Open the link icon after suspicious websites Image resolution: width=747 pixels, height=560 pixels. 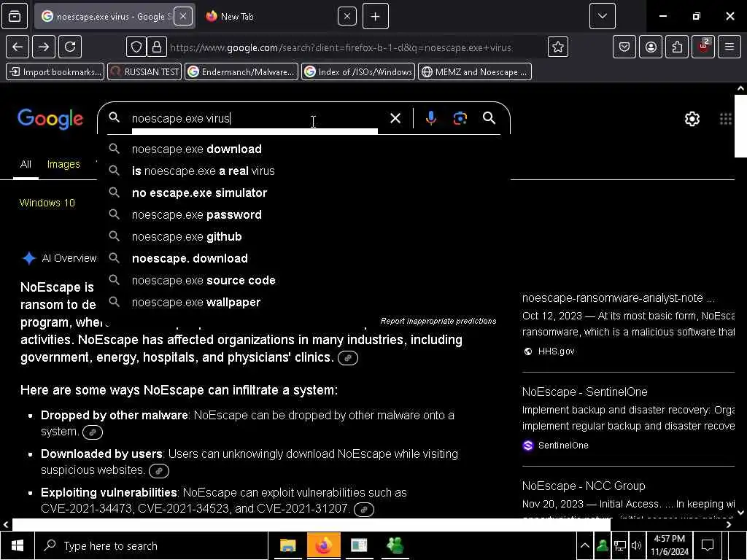tap(158, 471)
